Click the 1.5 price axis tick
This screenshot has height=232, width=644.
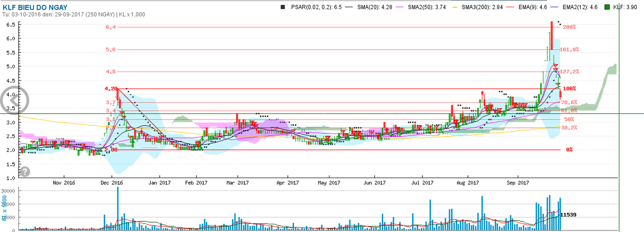point(11,164)
